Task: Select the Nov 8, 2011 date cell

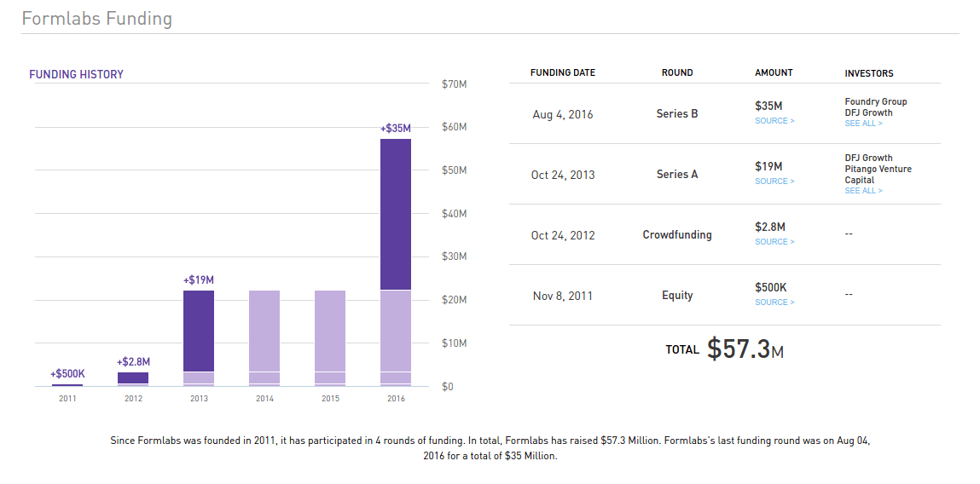Action: point(563,297)
